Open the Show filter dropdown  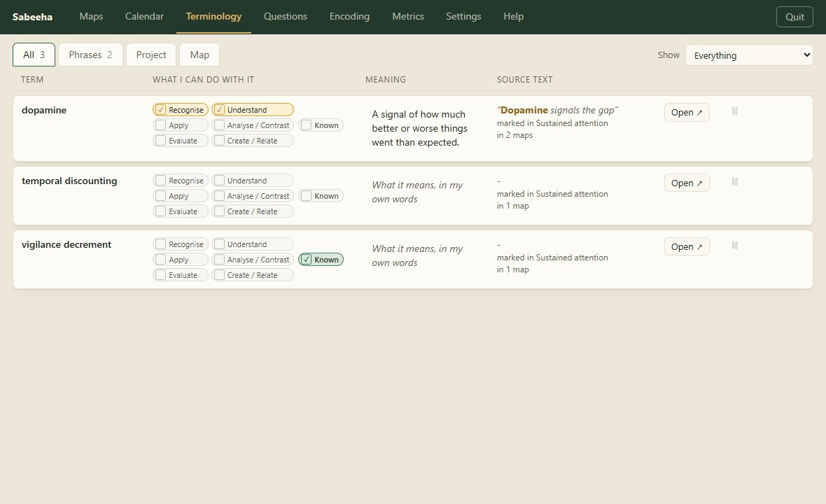click(x=749, y=55)
